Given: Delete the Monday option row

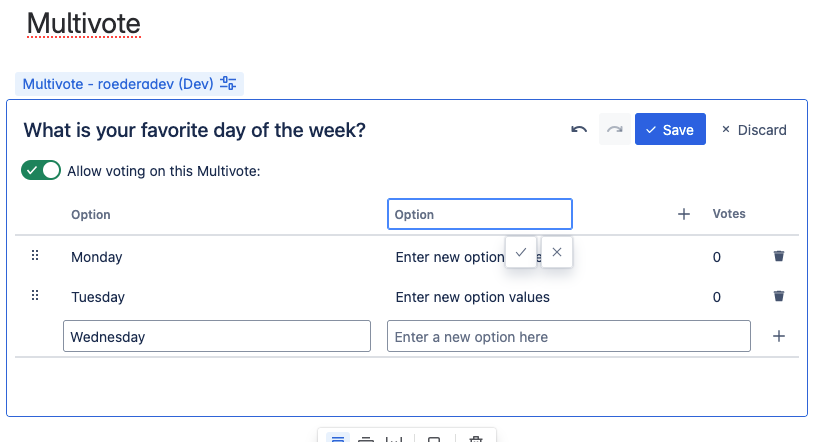Looking at the screenshot, I should pyautogui.click(x=778, y=256).
